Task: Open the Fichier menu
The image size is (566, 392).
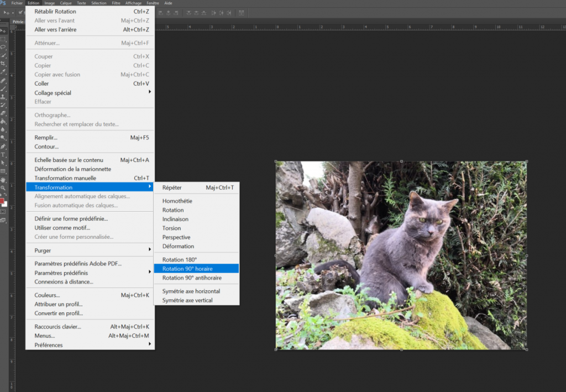Action: 17,3
